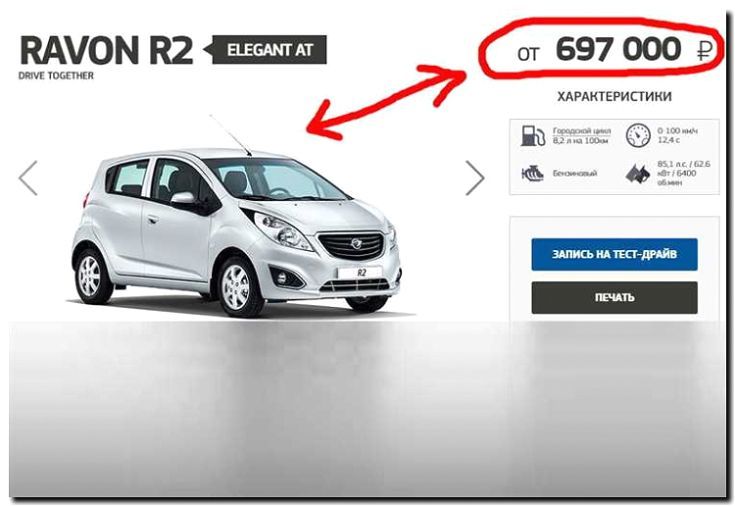735x506 pixels.
Task: Click the 0-100 км/ч acceleration text
Action: click(x=677, y=135)
